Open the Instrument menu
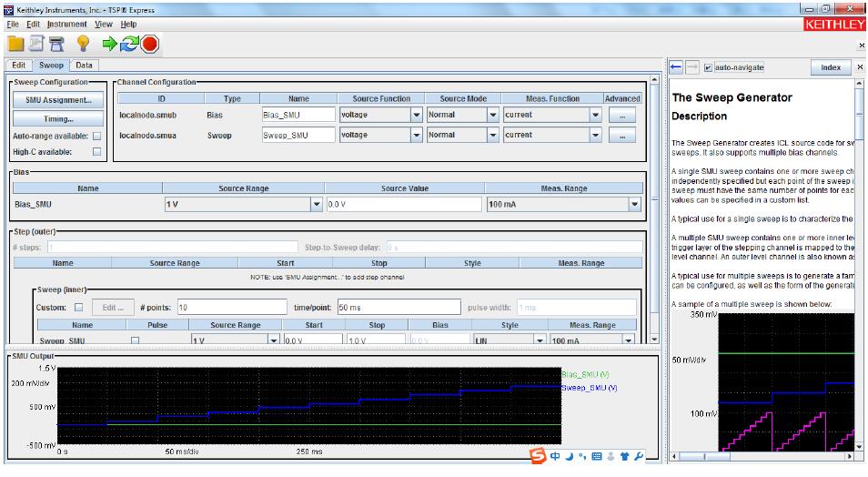This screenshot has width=868, height=477. point(66,24)
